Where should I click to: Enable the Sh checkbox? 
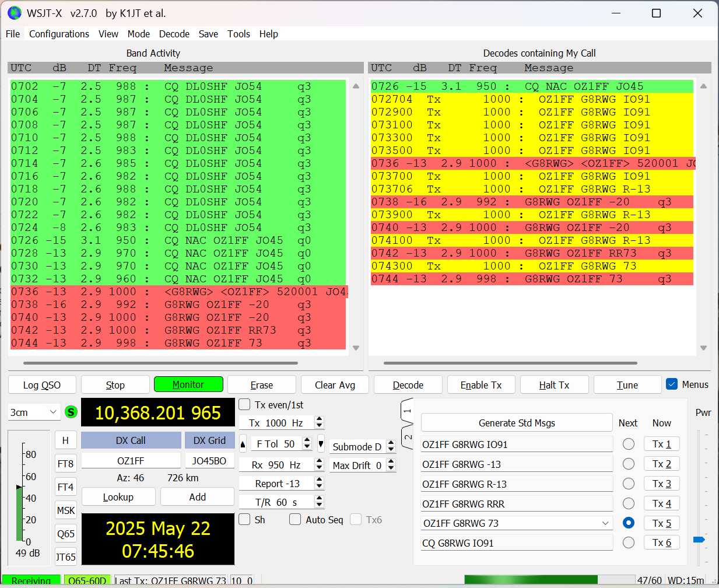point(245,519)
